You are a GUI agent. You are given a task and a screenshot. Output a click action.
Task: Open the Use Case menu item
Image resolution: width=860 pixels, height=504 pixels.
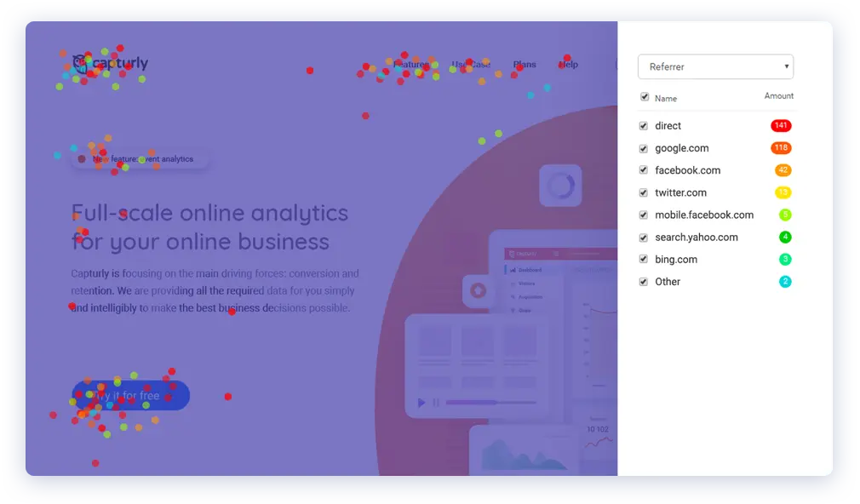pos(471,64)
